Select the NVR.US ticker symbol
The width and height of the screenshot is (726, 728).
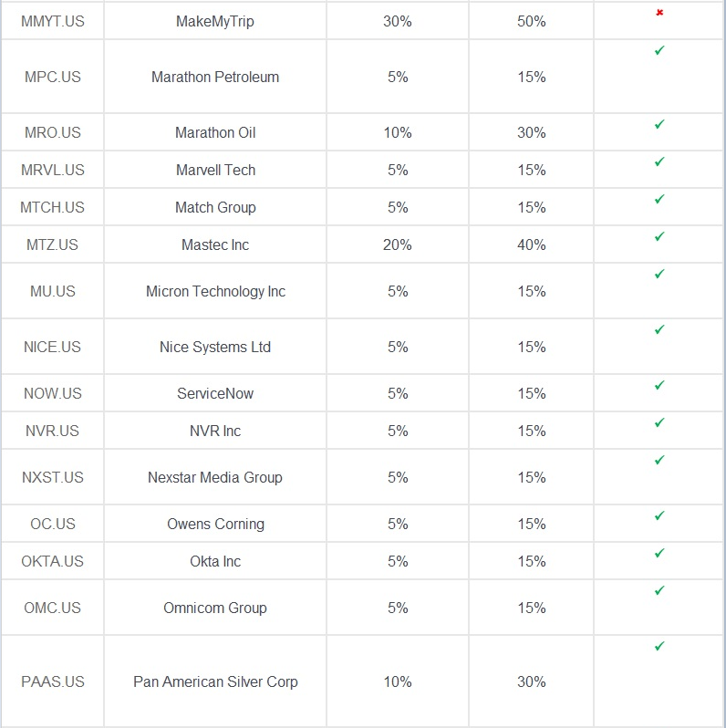[x=53, y=431]
